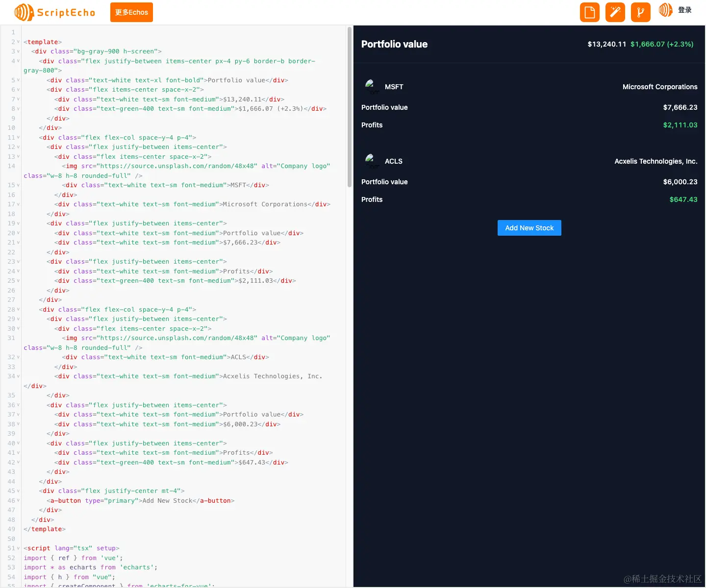
Task: Click the code line containing $13,240.11
Action: click(x=169, y=99)
